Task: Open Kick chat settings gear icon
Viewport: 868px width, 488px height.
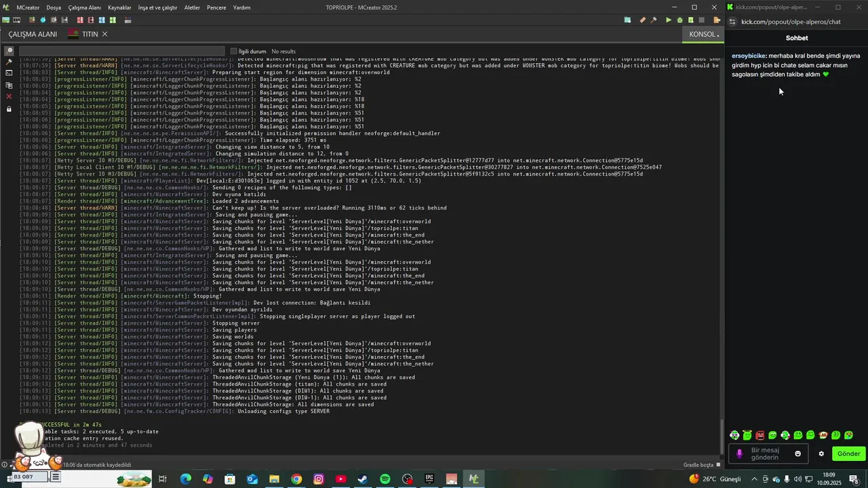Action: (x=821, y=453)
